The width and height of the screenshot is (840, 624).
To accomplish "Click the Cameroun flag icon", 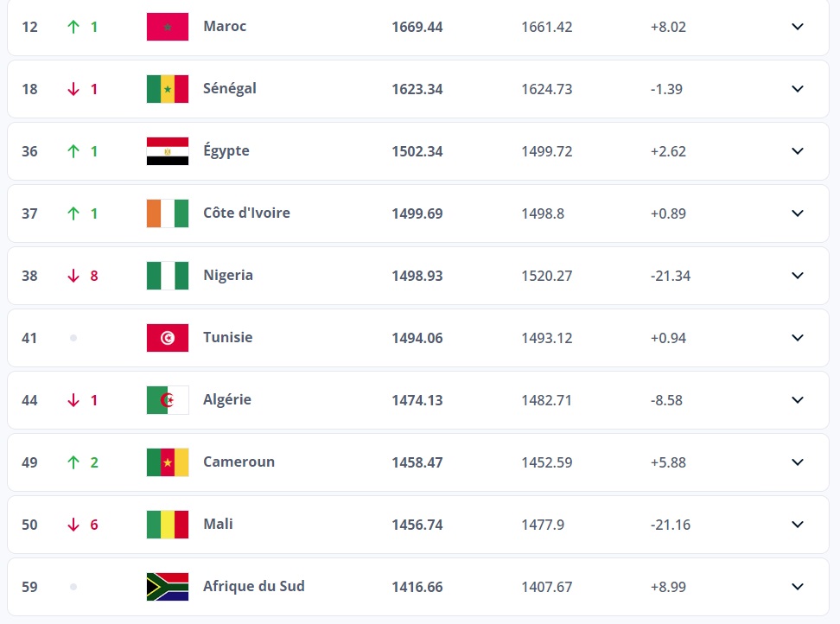I will (x=168, y=462).
